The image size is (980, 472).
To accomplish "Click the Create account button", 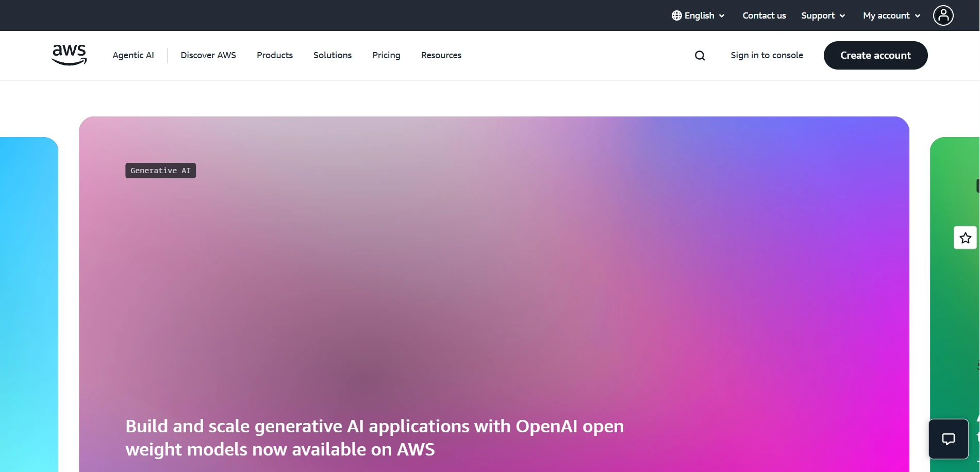I will pos(875,55).
